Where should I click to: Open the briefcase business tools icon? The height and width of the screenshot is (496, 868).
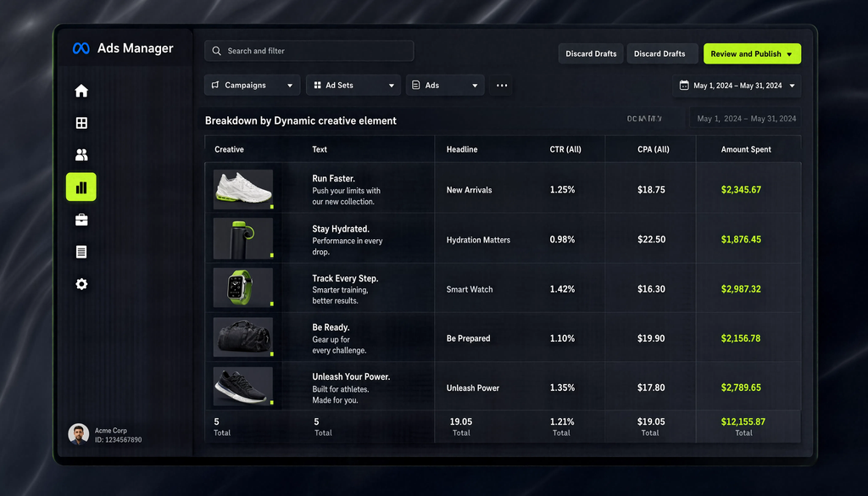(x=81, y=220)
